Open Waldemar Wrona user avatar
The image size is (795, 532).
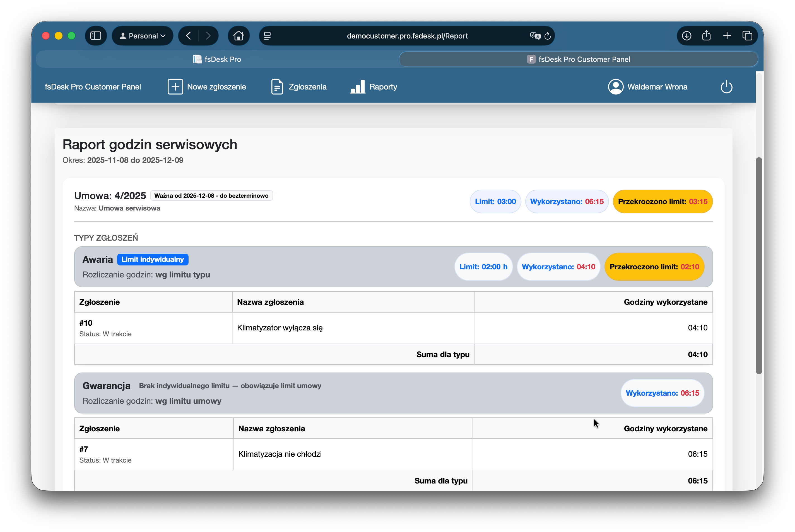pyautogui.click(x=615, y=87)
